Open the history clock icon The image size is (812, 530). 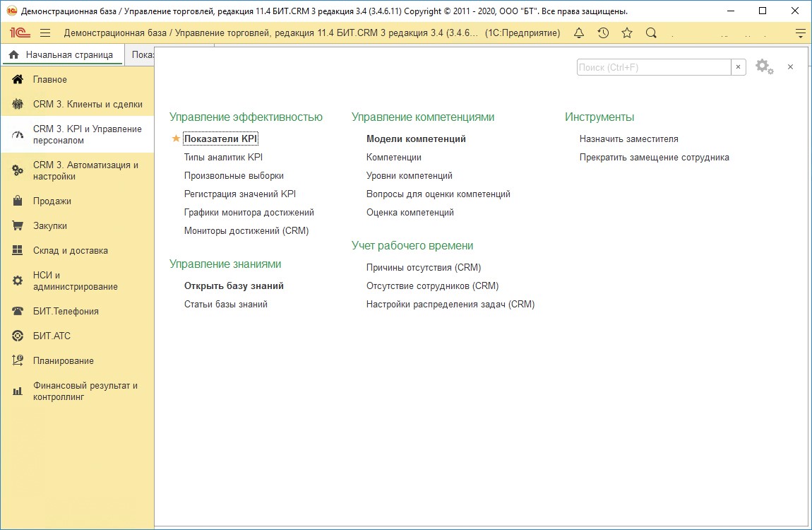click(x=603, y=33)
